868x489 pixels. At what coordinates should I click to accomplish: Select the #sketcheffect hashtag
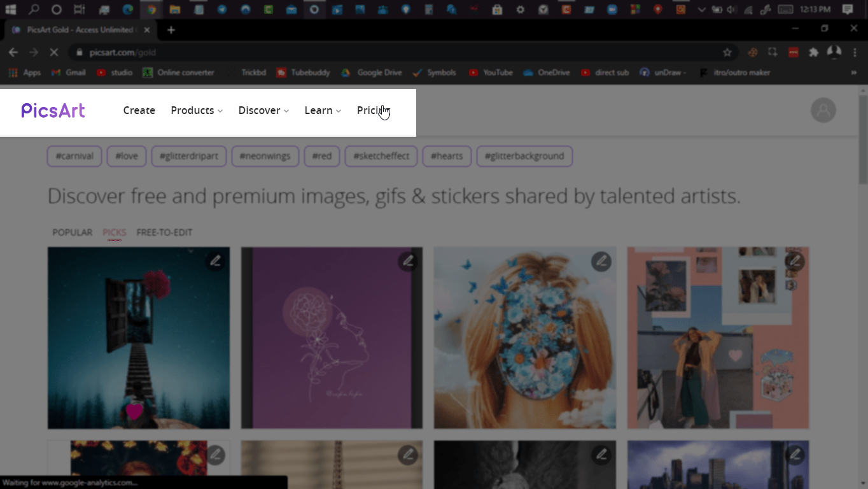381,156
